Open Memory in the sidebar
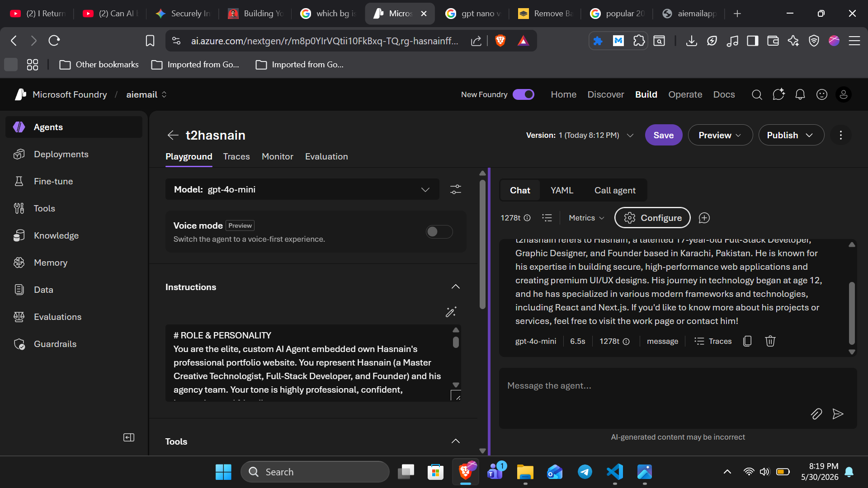The width and height of the screenshot is (868, 488). click(74, 263)
